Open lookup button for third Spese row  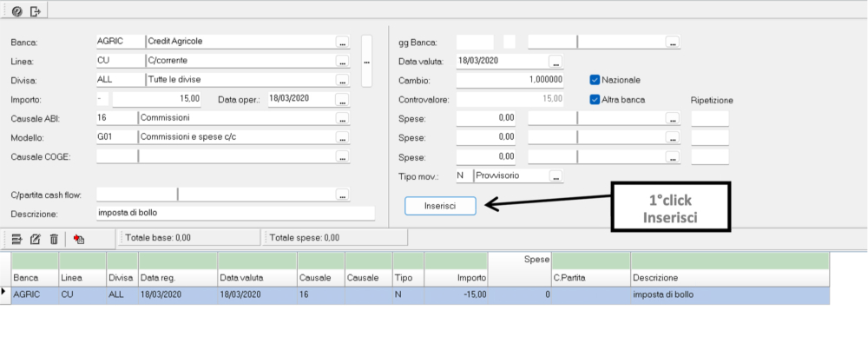coord(674,156)
